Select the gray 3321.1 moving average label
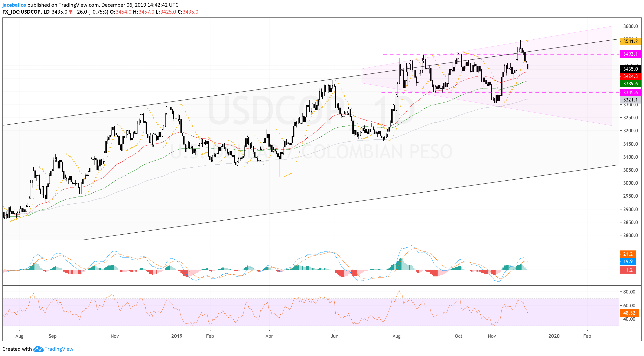This screenshot has width=644, height=356. [630, 100]
